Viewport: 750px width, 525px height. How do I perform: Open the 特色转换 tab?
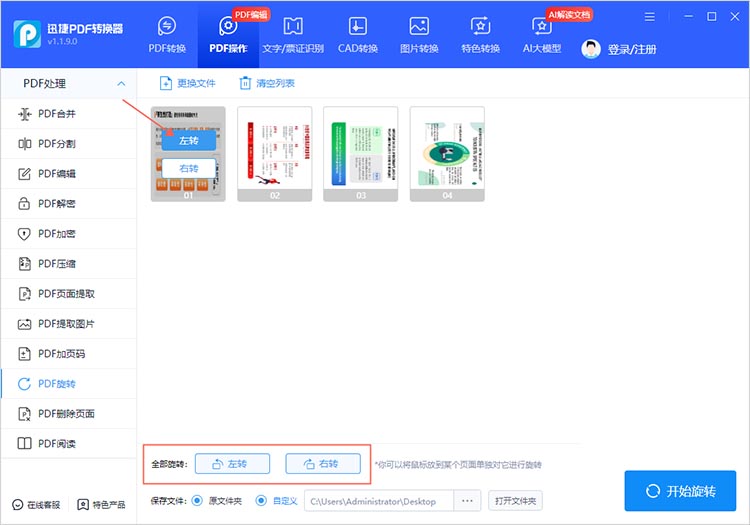pos(480,34)
